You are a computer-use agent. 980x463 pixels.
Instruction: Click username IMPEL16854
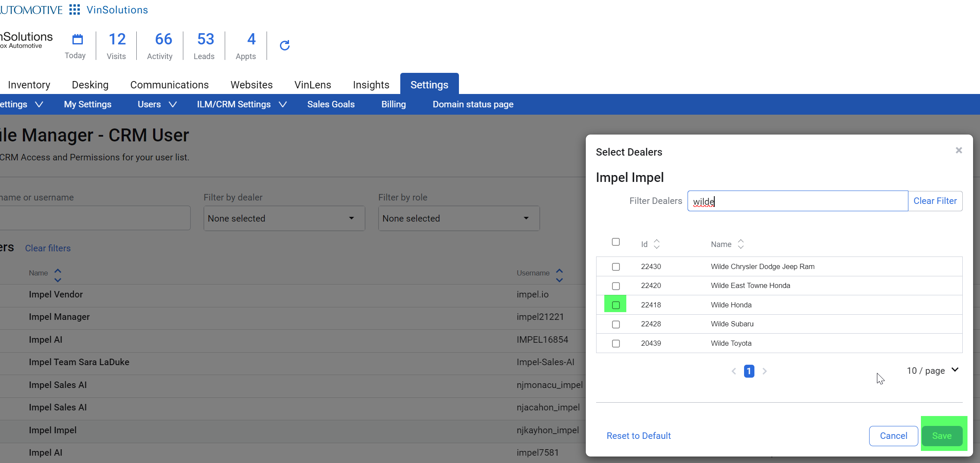point(542,340)
